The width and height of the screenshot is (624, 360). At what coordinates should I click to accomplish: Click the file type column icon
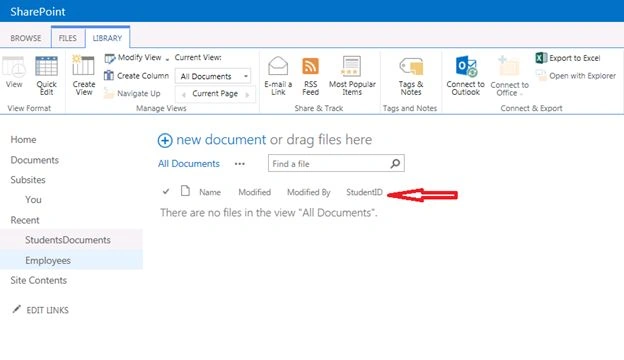(x=185, y=191)
